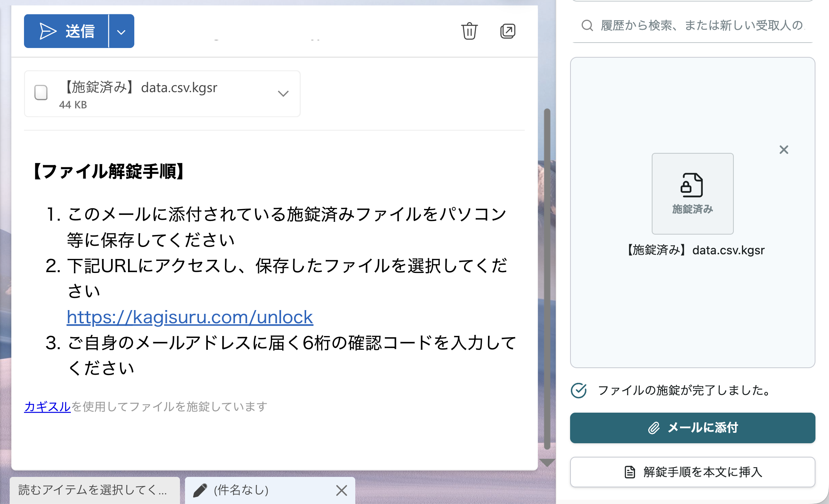829x504 pixels.
Task: Expand the attachment options chevron
Action: [283, 93]
